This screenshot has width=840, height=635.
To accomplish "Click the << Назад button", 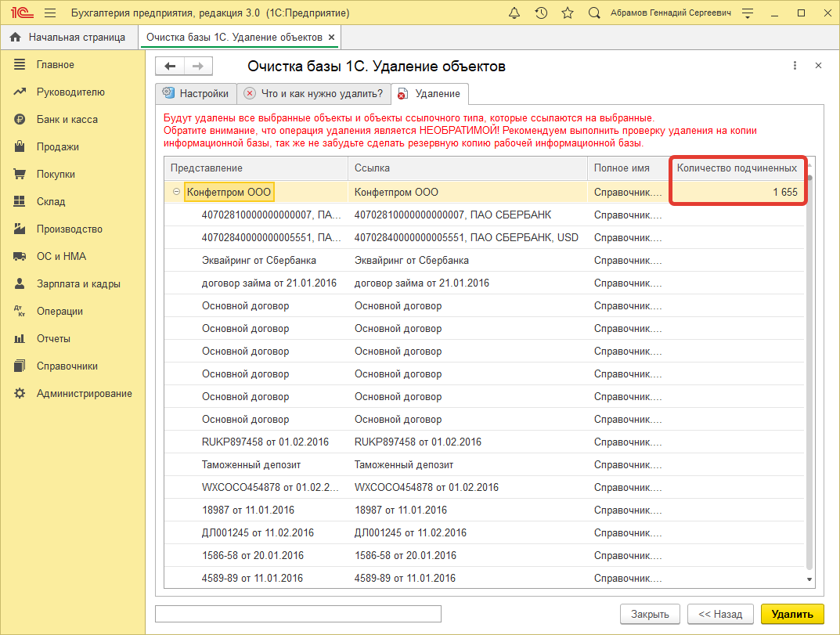I will pyautogui.click(x=720, y=614).
